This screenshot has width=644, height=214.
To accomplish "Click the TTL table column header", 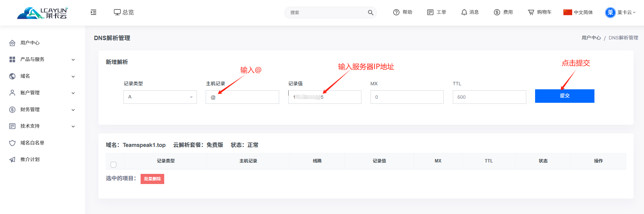I will pyautogui.click(x=489, y=161).
